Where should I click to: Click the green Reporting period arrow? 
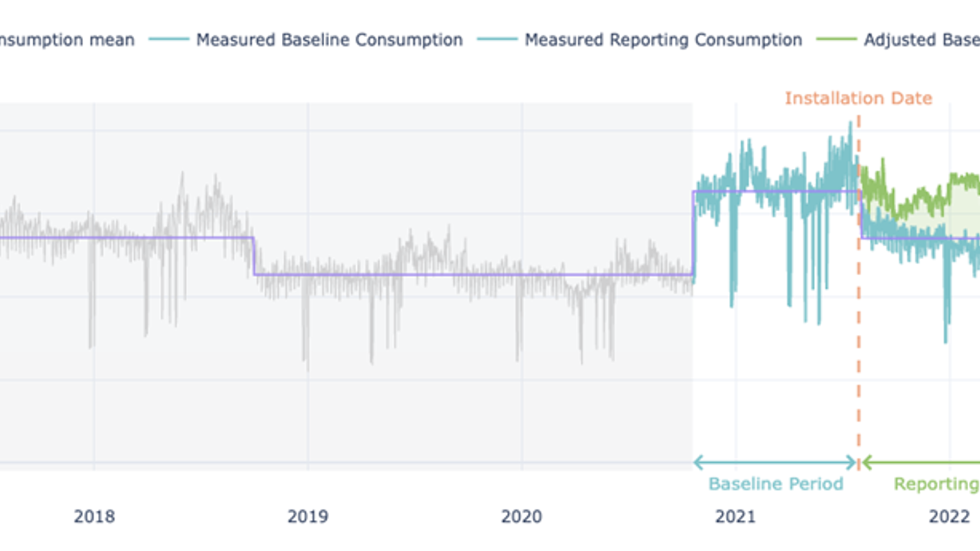pyautogui.click(x=921, y=463)
